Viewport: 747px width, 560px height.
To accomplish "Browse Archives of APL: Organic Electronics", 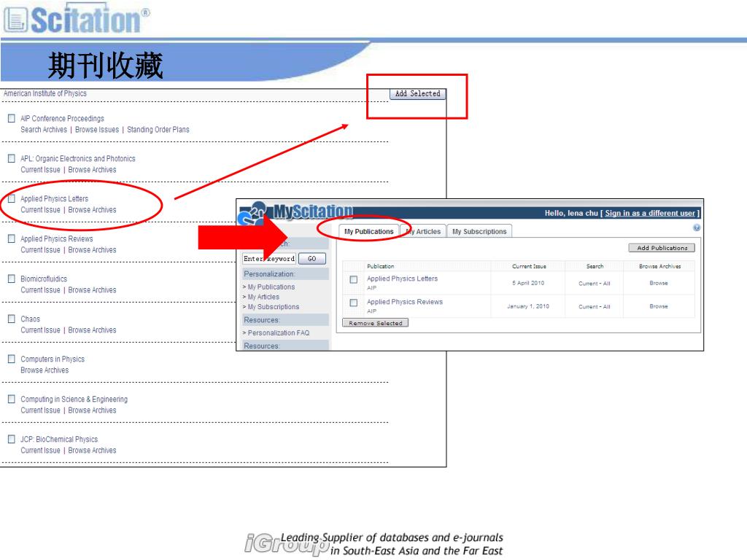I will 92,169.
